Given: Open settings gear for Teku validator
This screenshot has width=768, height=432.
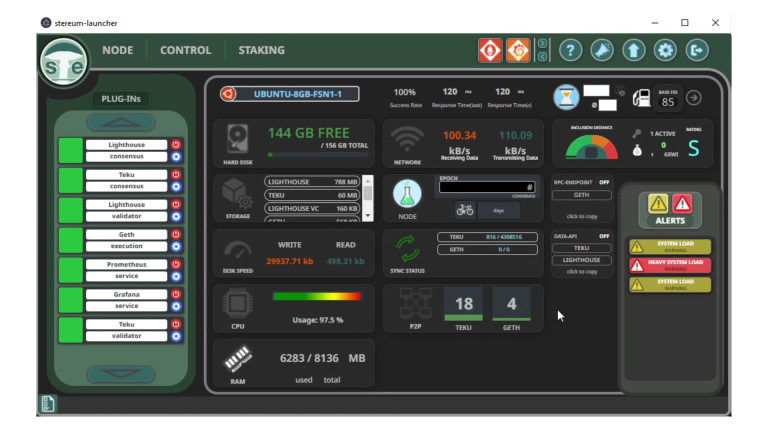Looking at the screenshot, I should (176, 336).
